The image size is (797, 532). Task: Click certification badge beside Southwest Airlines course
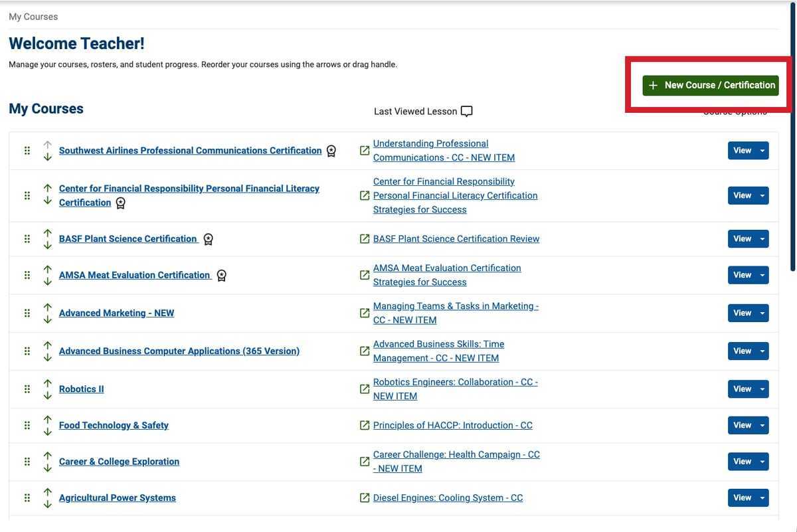tap(331, 151)
